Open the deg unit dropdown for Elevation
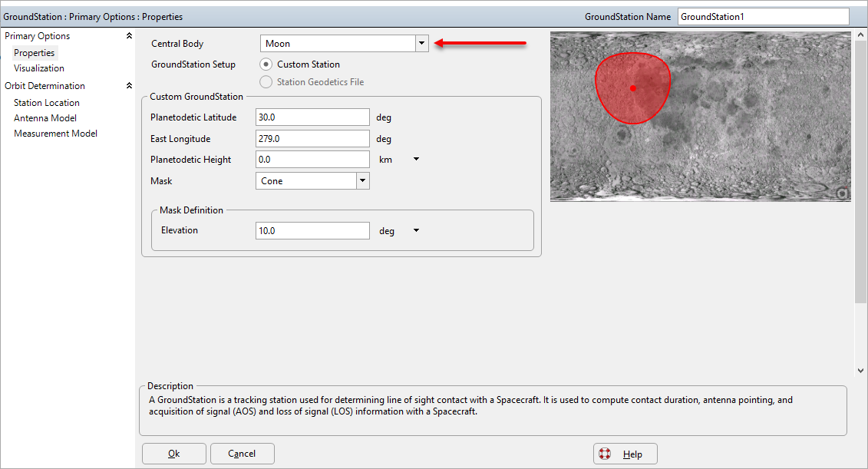Viewport: 868px width, 469px height. tap(415, 230)
